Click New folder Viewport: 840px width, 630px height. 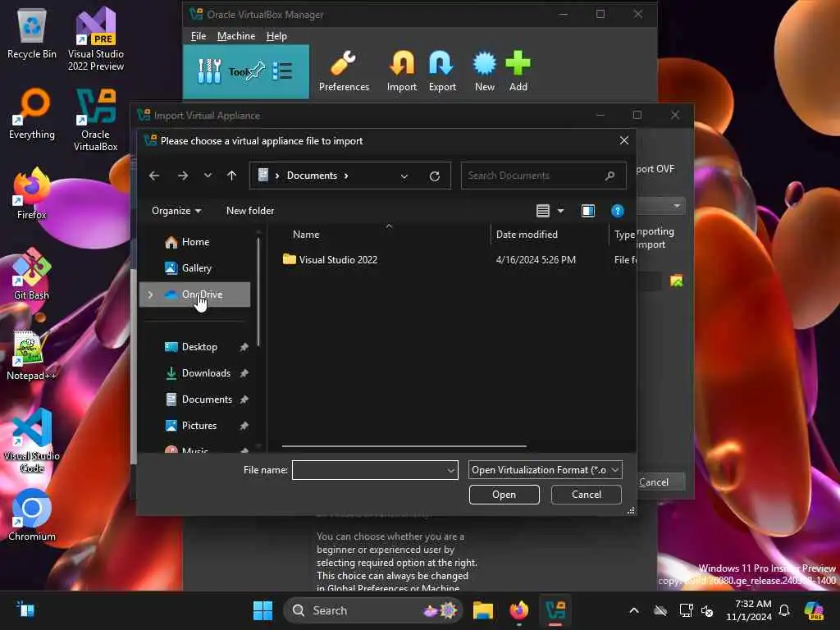coord(250,211)
